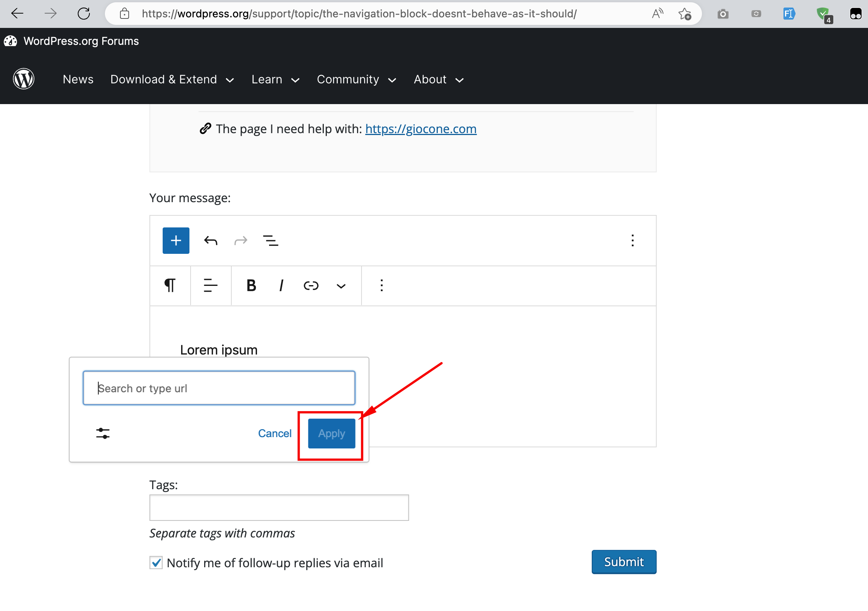868x611 pixels.
Task: Click the Insert link icon
Action: coord(309,286)
